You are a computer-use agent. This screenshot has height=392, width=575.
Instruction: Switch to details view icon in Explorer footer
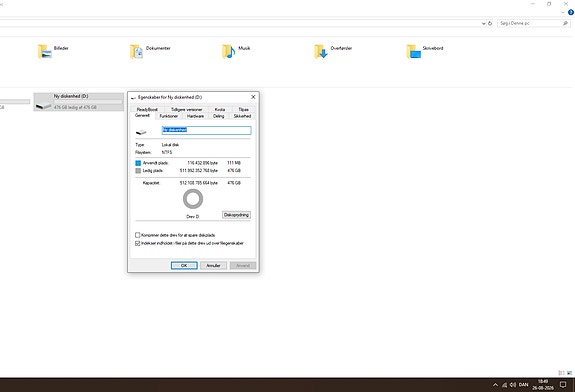(x=561, y=373)
